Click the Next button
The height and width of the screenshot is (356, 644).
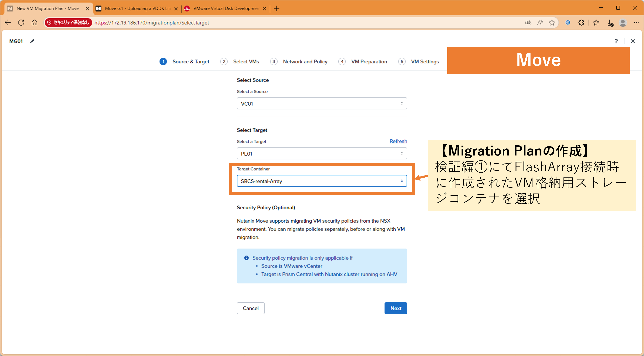click(396, 308)
